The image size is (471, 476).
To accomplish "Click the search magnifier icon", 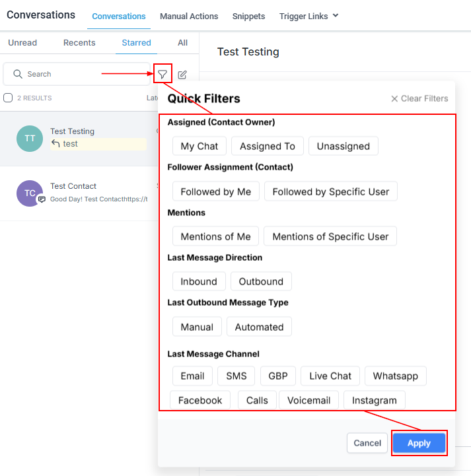I will (x=18, y=74).
